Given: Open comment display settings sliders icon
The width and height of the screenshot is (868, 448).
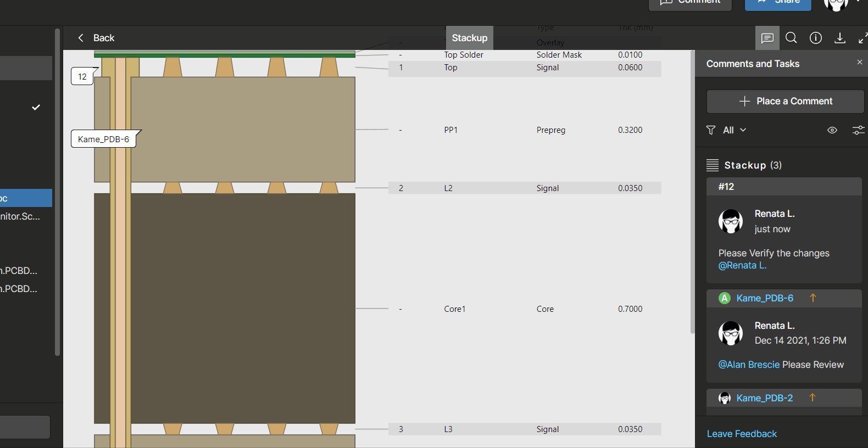Looking at the screenshot, I should 858,130.
